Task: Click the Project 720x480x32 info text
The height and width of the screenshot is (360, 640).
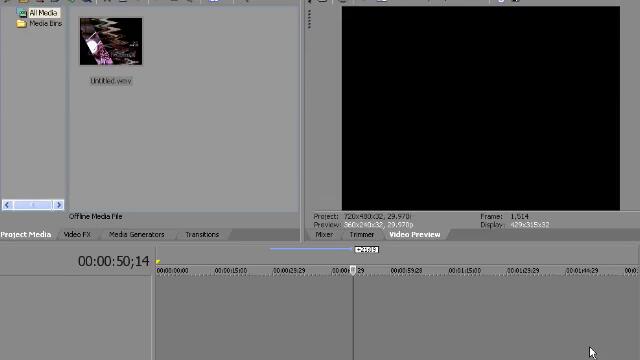Action: pyautogui.click(x=362, y=216)
